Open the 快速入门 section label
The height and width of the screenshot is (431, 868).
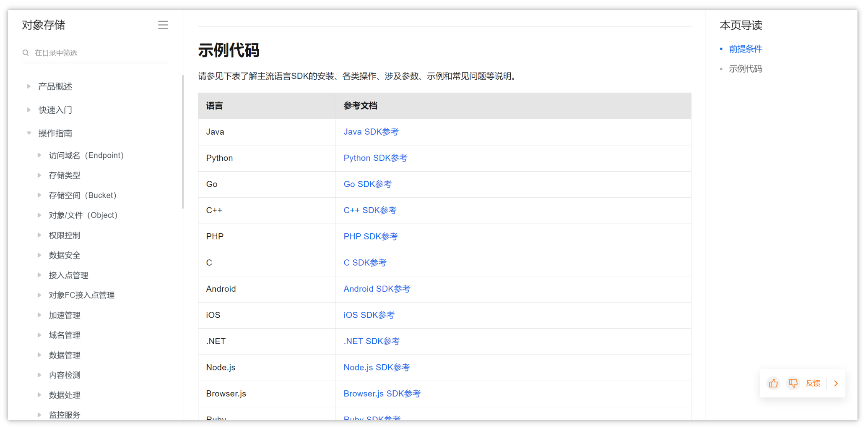(x=55, y=110)
